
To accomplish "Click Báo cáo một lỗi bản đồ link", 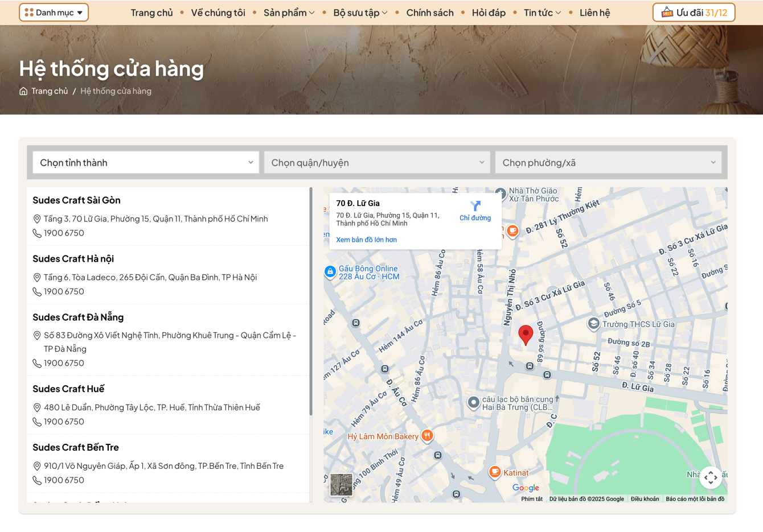I will click(695, 499).
